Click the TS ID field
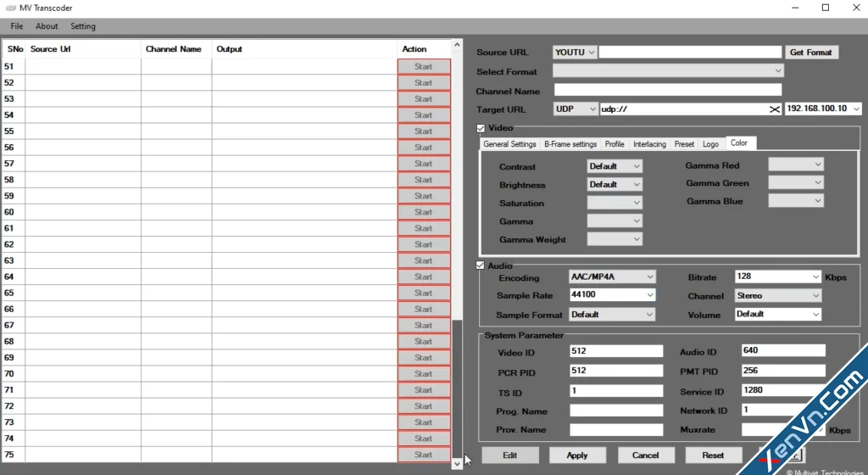The image size is (868, 475). point(616,390)
